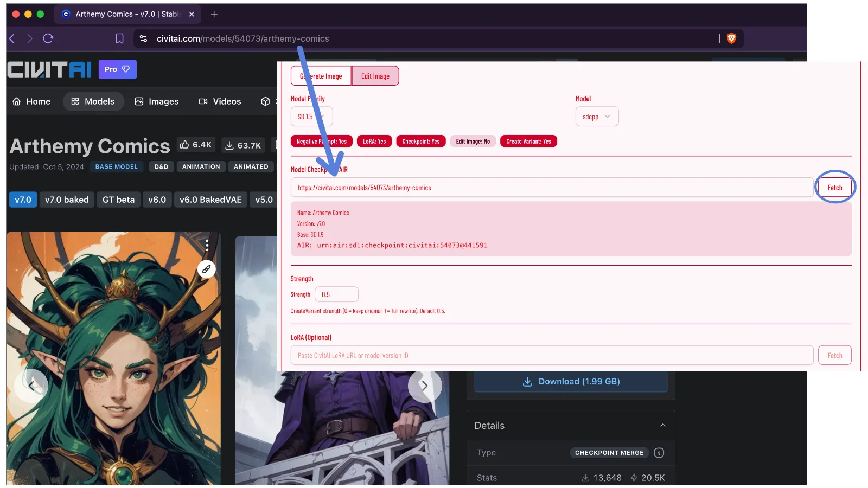Click the Create Variant: Yes badge

pos(529,142)
